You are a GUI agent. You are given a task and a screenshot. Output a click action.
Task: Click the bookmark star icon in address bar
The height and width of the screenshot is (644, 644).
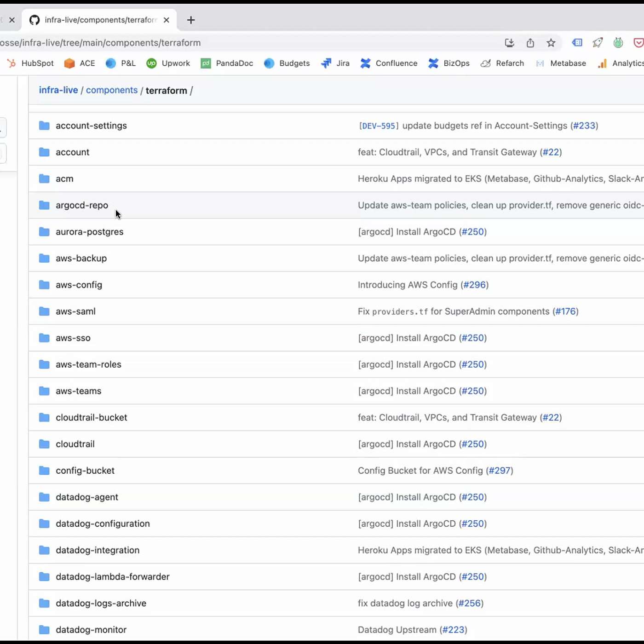click(x=551, y=43)
